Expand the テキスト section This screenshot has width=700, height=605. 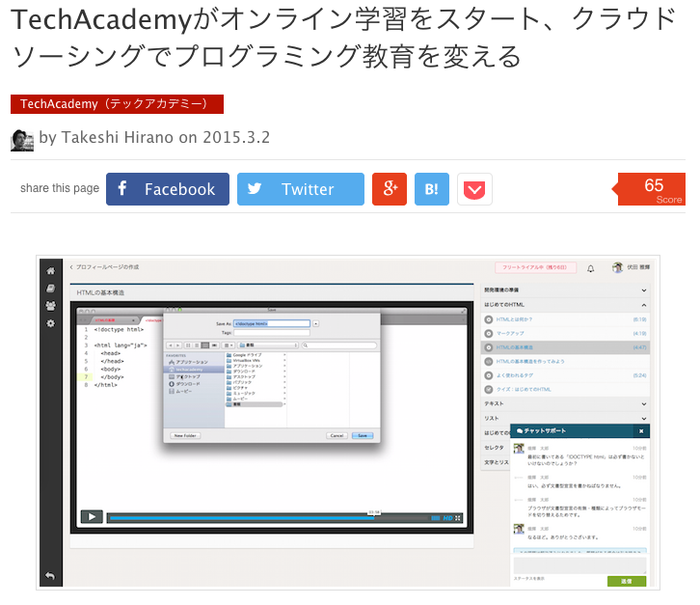click(565, 404)
